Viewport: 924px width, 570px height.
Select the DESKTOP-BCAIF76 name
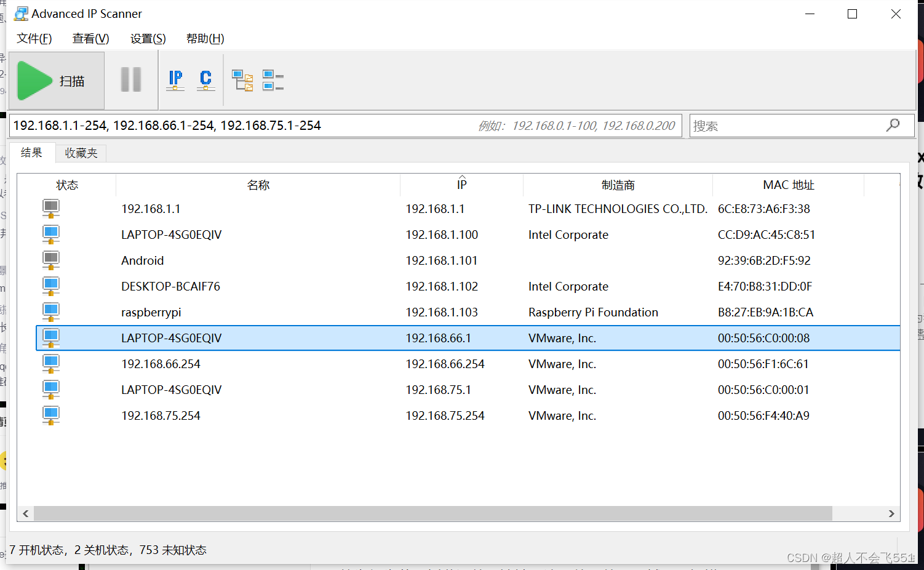click(x=170, y=286)
